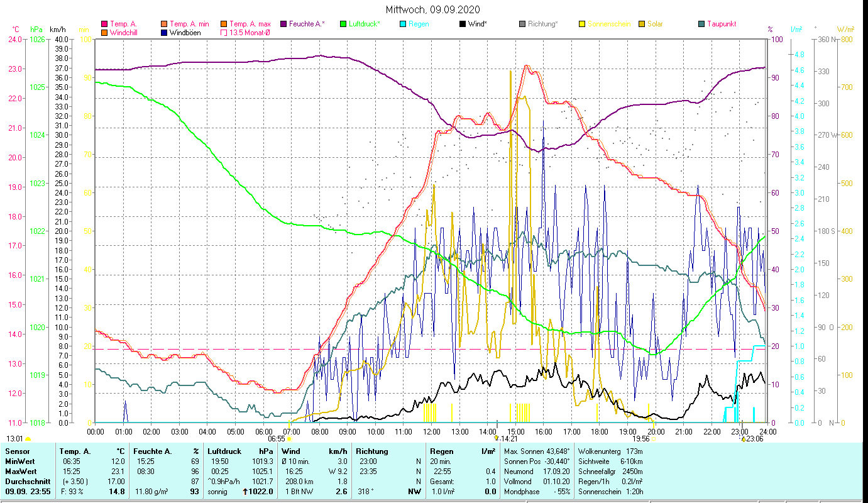Screen dimensions: 868x503
Task: Click the pink Temp. A. legend swatch
Action: [104, 24]
